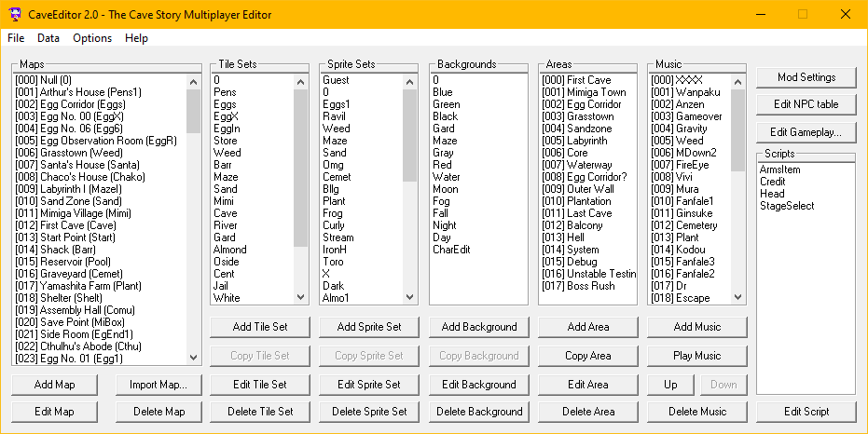Click Edit NPC table button
The image size is (868, 434).
coord(806,104)
